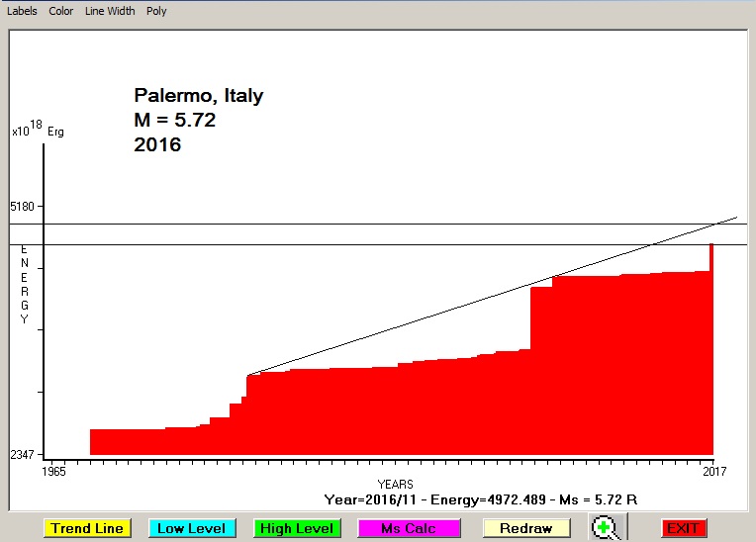Click the 2347 energy axis value

coord(23,455)
